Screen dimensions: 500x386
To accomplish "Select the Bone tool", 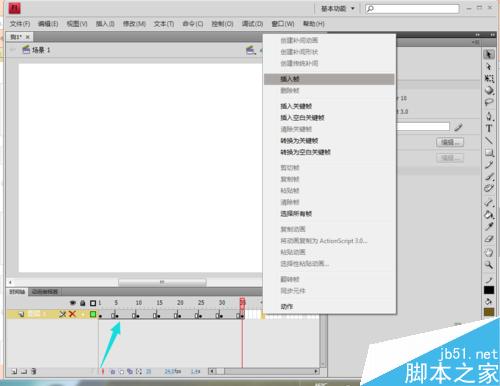I will pos(489,202).
